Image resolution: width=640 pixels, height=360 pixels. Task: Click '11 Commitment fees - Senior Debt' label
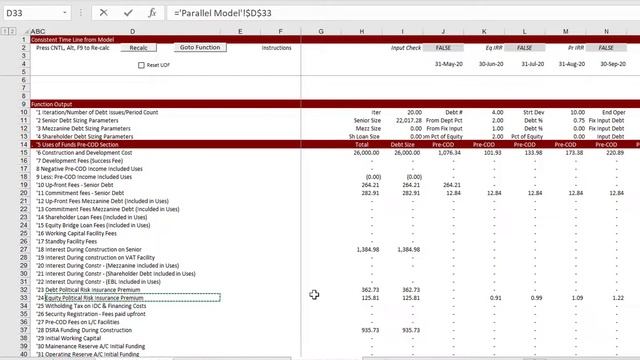point(80,193)
